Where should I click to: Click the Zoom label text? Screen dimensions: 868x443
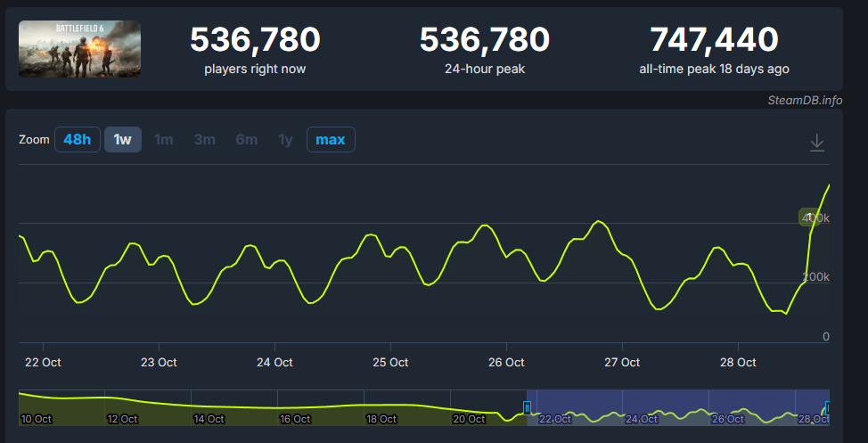click(x=35, y=140)
